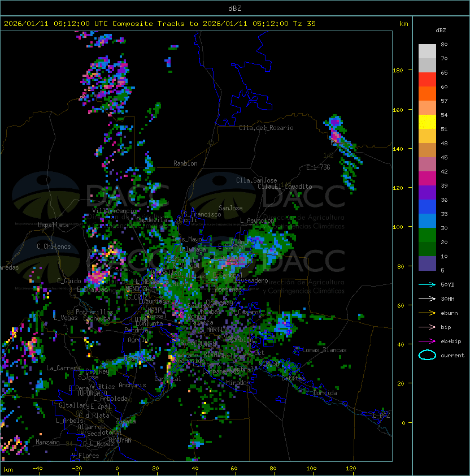Viewport: 470px width, 476px height.
Task: Select the slate 5-10 dBZ swatch
Action: point(427,263)
